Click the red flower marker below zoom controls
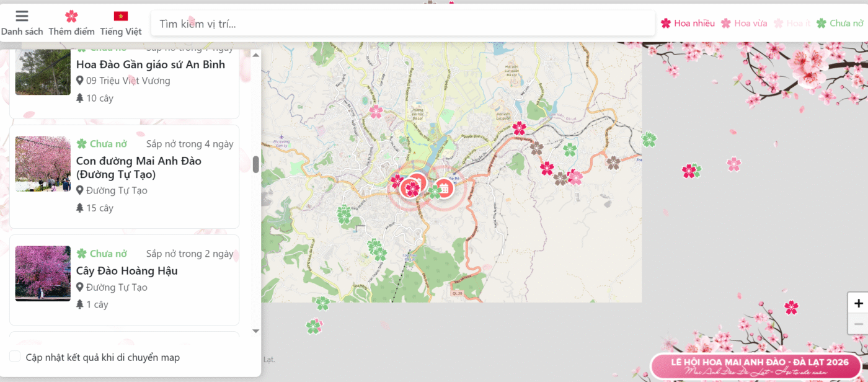This screenshot has width=868, height=382. (x=791, y=307)
